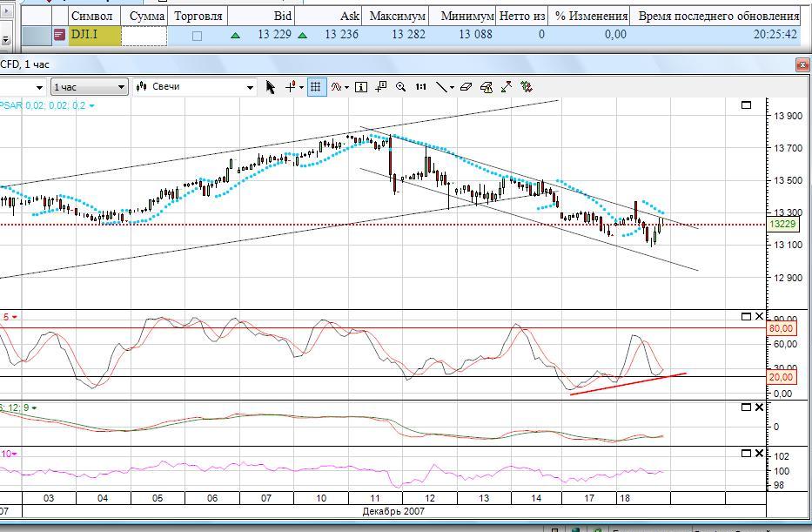
Task: Sort by the Торговля column header
Action: 198,16
